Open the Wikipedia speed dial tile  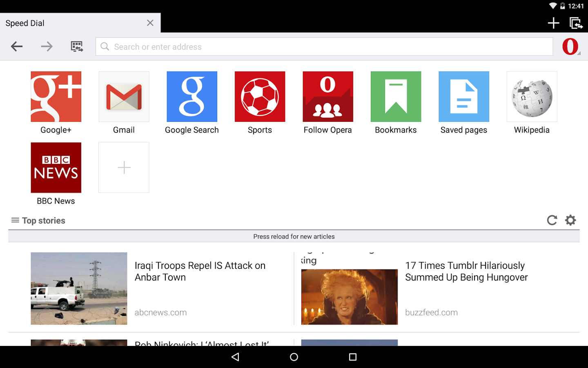pyautogui.click(x=532, y=96)
